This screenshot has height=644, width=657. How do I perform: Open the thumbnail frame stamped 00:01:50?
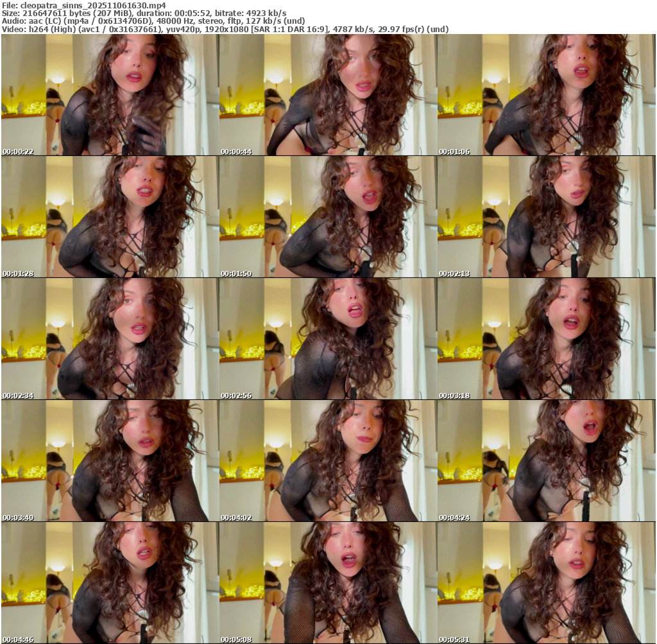pos(328,217)
